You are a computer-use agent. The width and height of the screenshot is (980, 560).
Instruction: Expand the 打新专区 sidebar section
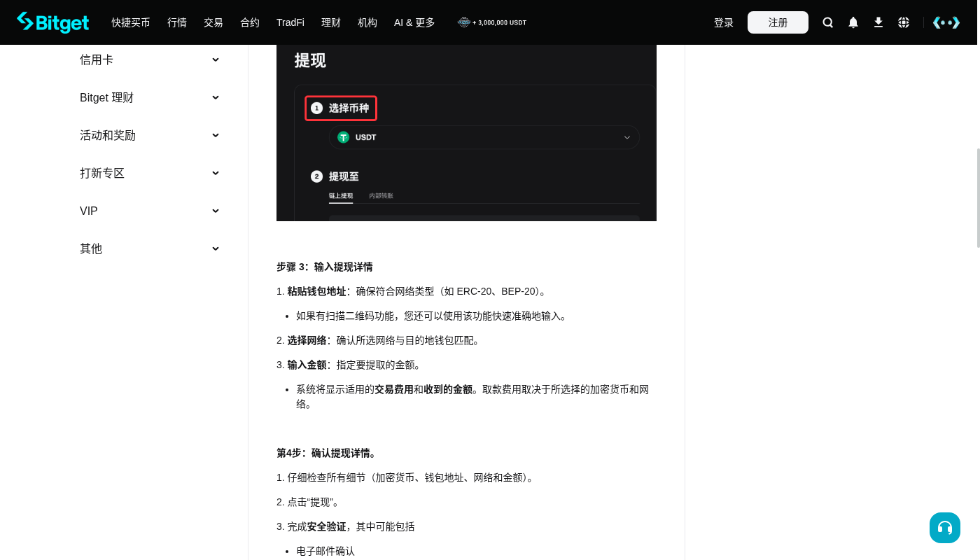[x=150, y=174]
